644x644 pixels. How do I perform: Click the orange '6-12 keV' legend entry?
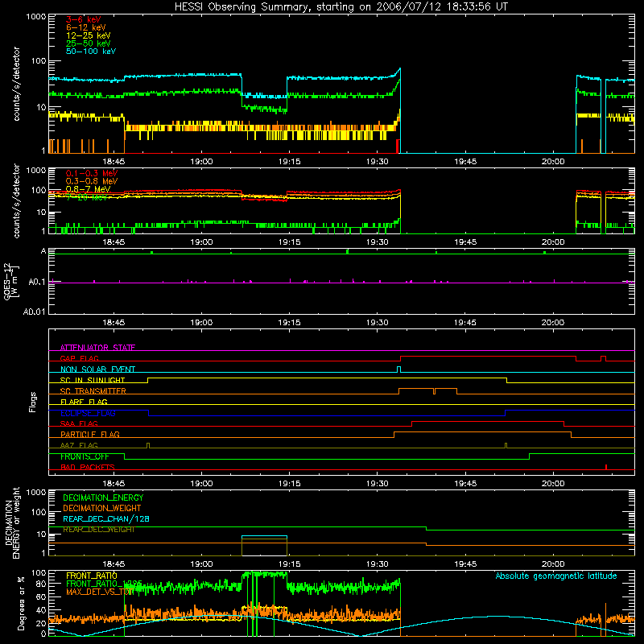(x=86, y=27)
